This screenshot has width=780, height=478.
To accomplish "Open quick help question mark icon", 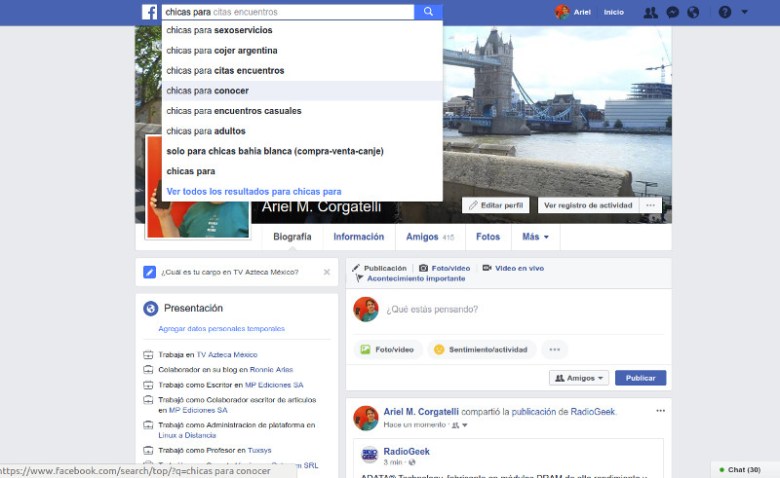I will click(725, 12).
